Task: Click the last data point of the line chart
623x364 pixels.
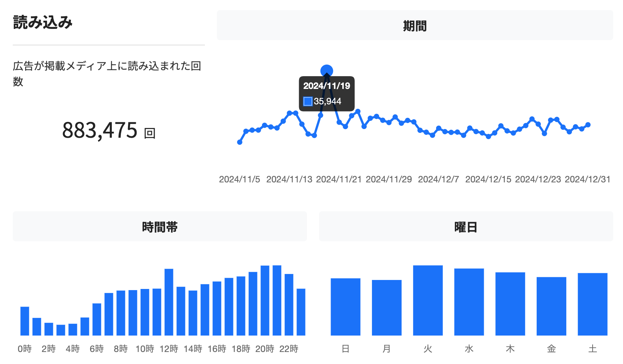Action: click(x=588, y=125)
